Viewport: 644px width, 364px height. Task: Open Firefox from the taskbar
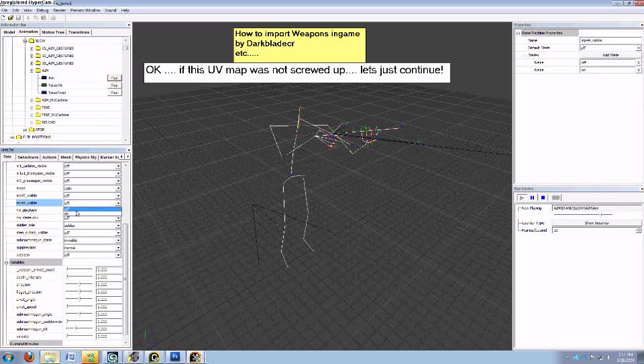(x=29, y=357)
